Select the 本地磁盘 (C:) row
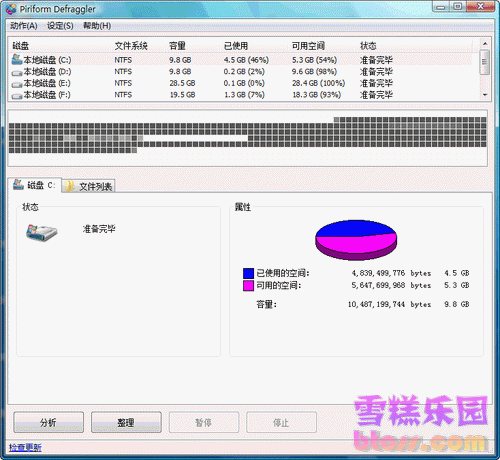 tap(241, 60)
